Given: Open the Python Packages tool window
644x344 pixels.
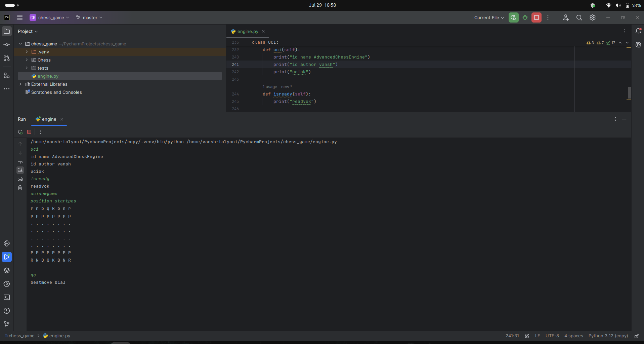Looking at the screenshot, I should [x=7, y=270].
